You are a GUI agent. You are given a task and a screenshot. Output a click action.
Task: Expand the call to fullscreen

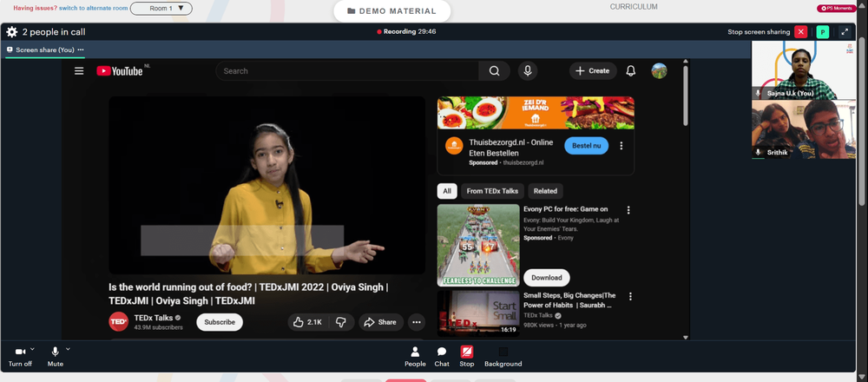[x=845, y=32]
